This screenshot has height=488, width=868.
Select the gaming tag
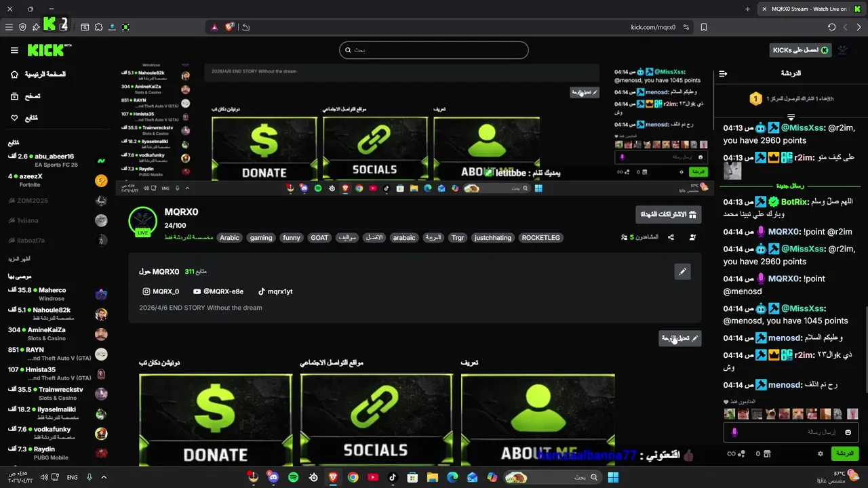pyautogui.click(x=261, y=238)
